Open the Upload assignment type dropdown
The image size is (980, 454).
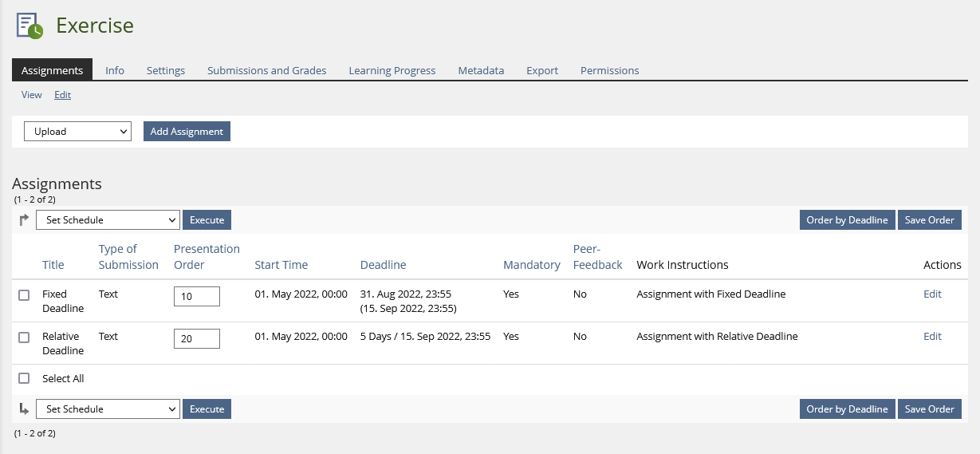(77, 132)
